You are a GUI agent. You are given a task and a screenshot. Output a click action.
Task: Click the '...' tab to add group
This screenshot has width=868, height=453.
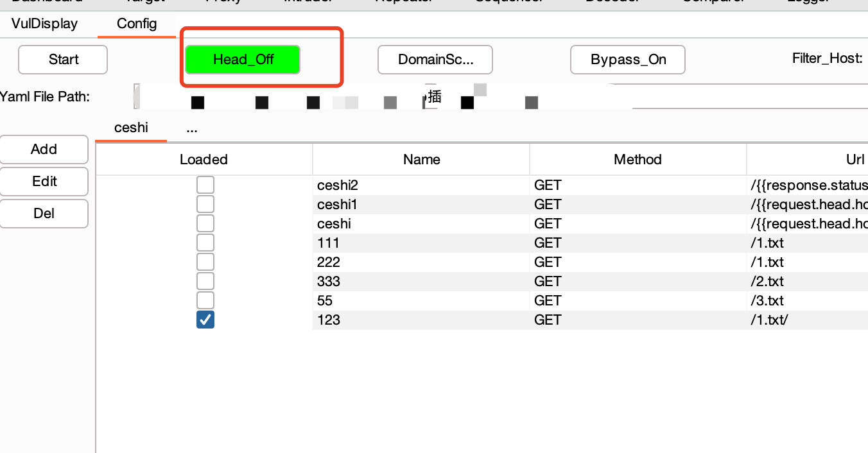191,128
